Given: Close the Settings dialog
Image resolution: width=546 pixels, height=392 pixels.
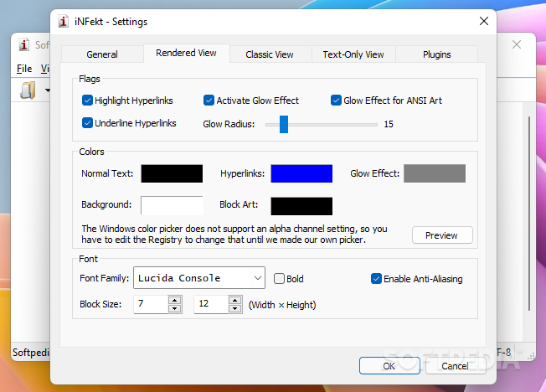Looking at the screenshot, I should pos(484,21).
